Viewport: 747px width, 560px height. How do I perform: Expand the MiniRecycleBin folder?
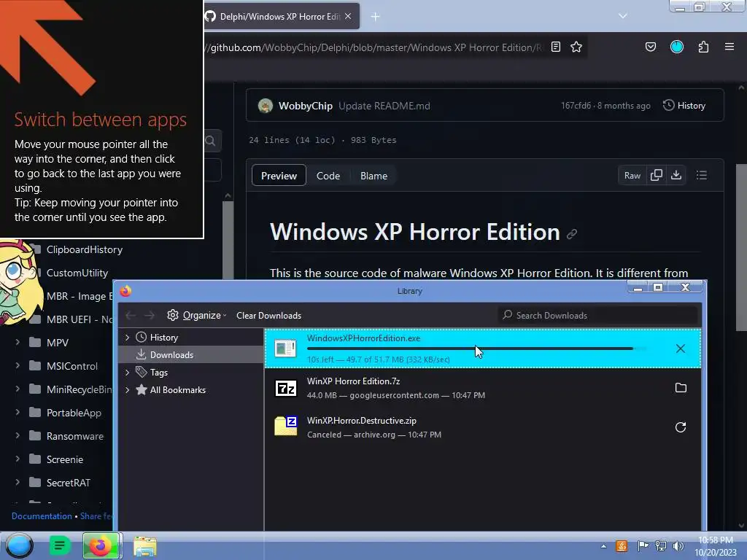tap(18, 389)
